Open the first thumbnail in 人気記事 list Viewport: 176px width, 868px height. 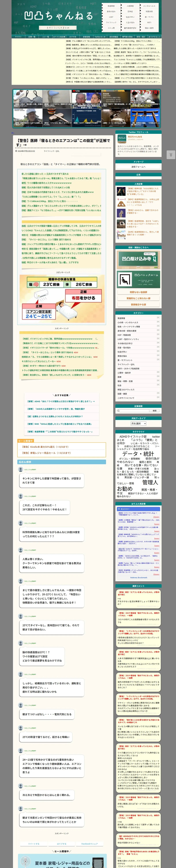121,191
